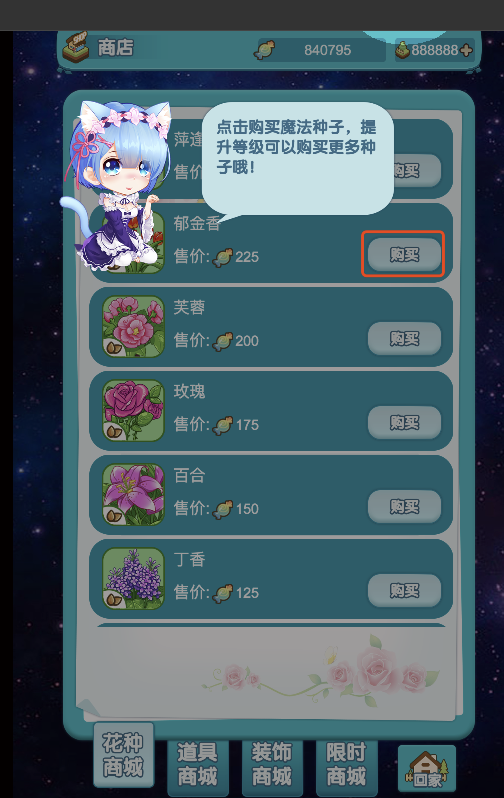Select the 丁香 lilac seed thumbnail

tap(133, 579)
